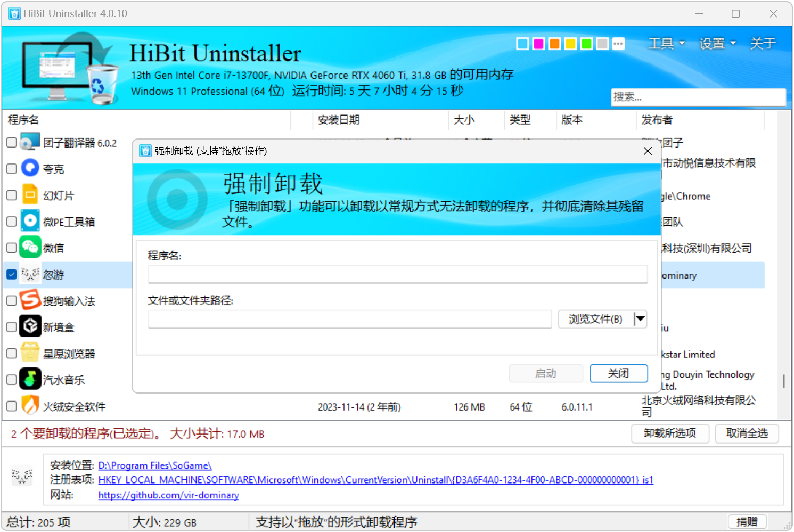Open more theme colors via ellipsis icon
Viewport: 794px width, 532px height.
618,44
